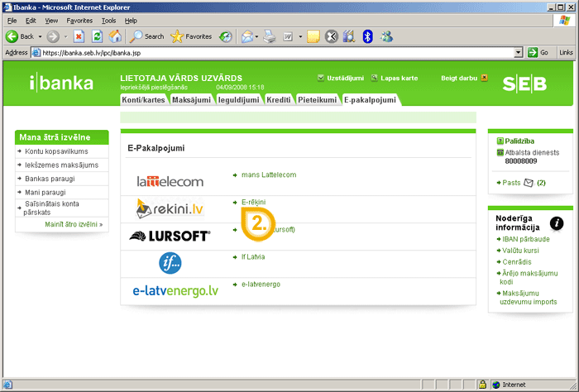Switch to the Konti/kartes tab
This screenshot has height=392, width=579.
[x=143, y=100]
